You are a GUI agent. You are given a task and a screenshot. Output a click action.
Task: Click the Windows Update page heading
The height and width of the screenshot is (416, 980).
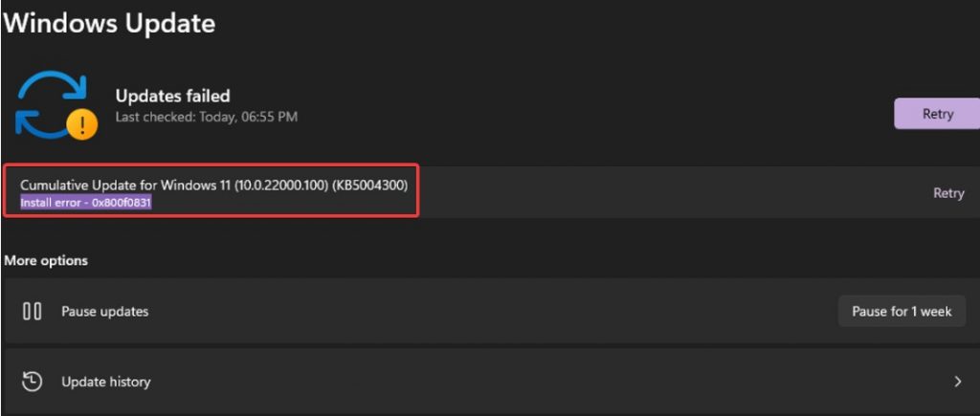(110, 24)
